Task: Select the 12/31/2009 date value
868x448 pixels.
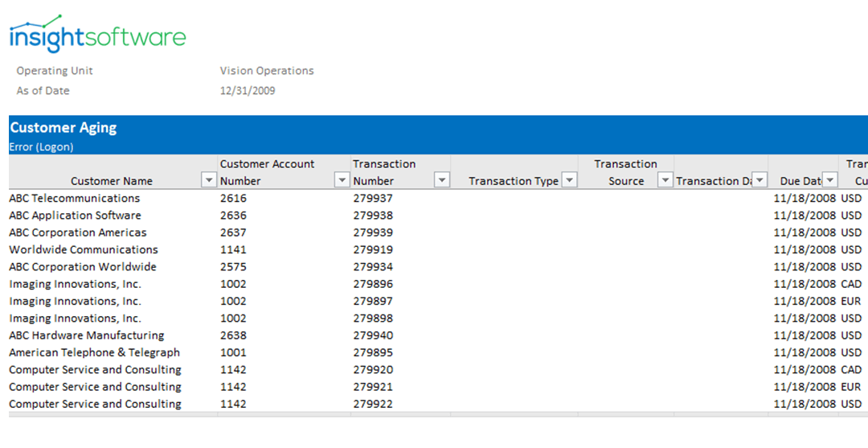Action: (x=248, y=91)
